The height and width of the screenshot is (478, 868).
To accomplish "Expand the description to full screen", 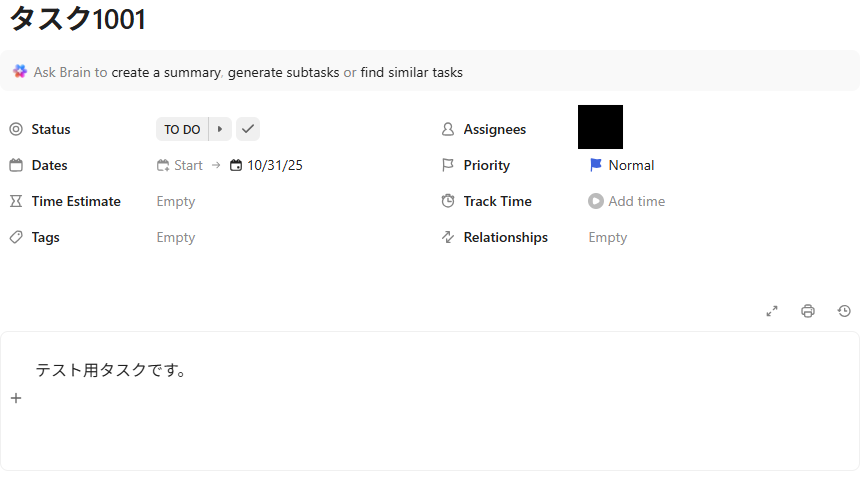I will 772,311.
